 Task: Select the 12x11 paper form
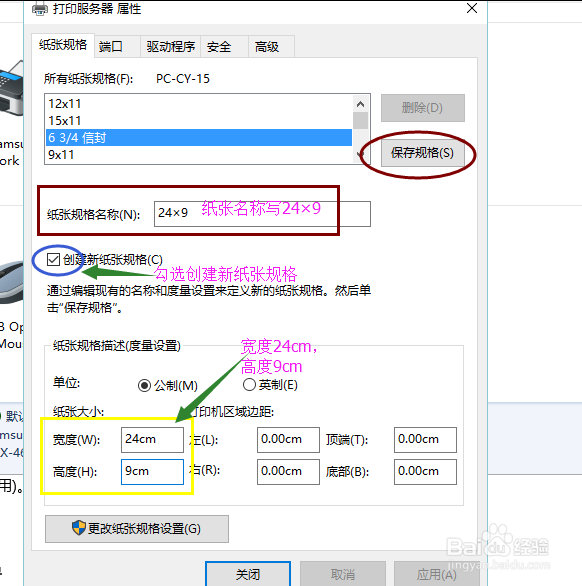(x=199, y=104)
